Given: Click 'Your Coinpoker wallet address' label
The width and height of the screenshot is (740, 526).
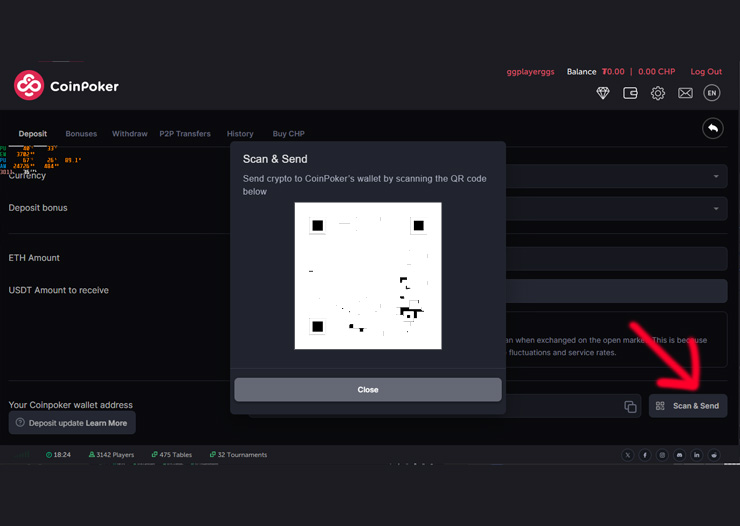Looking at the screenshot, I should click(70, 405).
